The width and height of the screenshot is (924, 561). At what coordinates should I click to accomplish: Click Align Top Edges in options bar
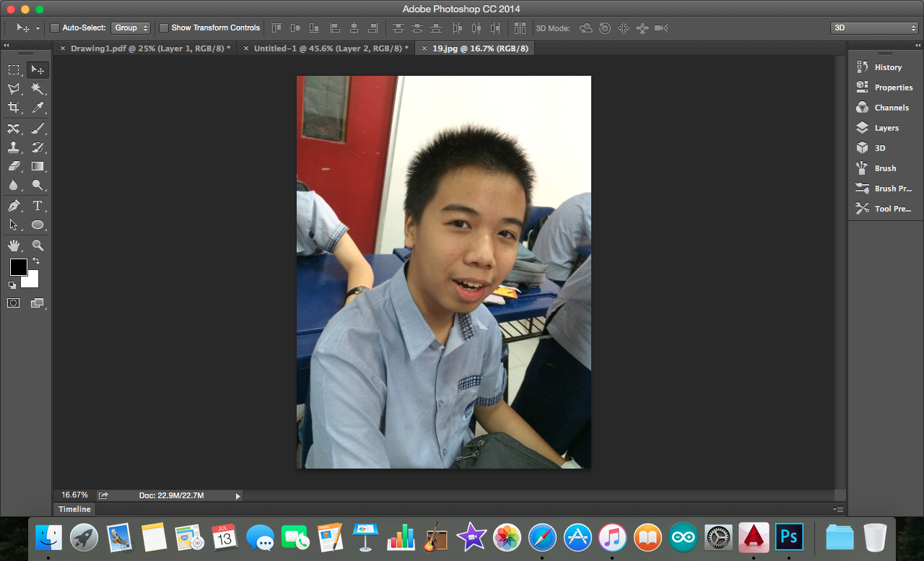pos(276,28)
